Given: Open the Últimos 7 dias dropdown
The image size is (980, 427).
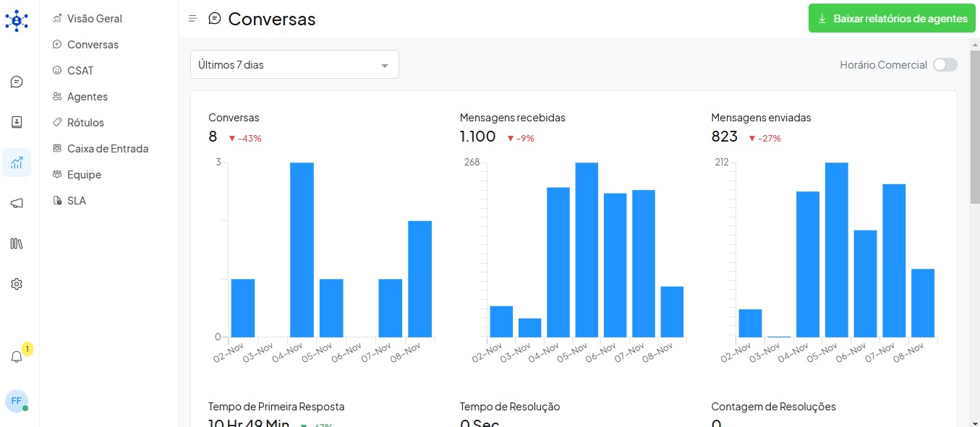Looking at the screenshot, I should point(294,65).
